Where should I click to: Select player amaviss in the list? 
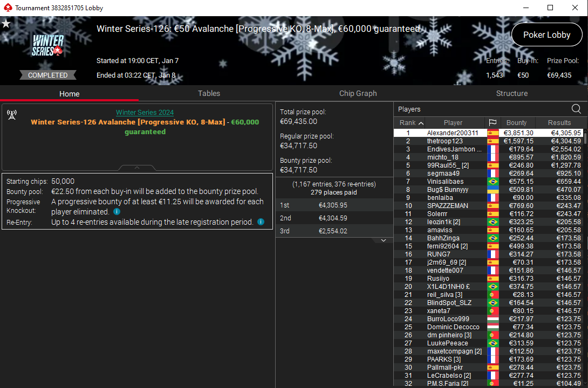click(488, 230)
